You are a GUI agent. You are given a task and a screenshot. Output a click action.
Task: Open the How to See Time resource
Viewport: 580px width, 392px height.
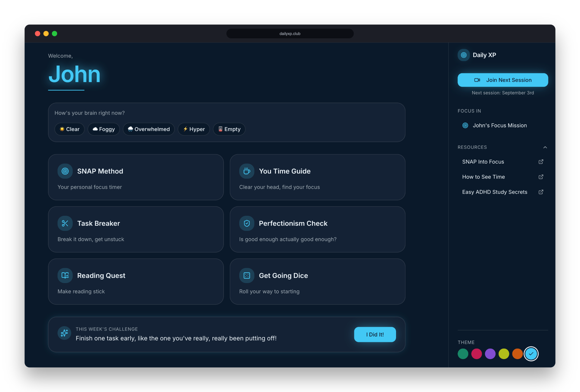click(x=503, y=177)
